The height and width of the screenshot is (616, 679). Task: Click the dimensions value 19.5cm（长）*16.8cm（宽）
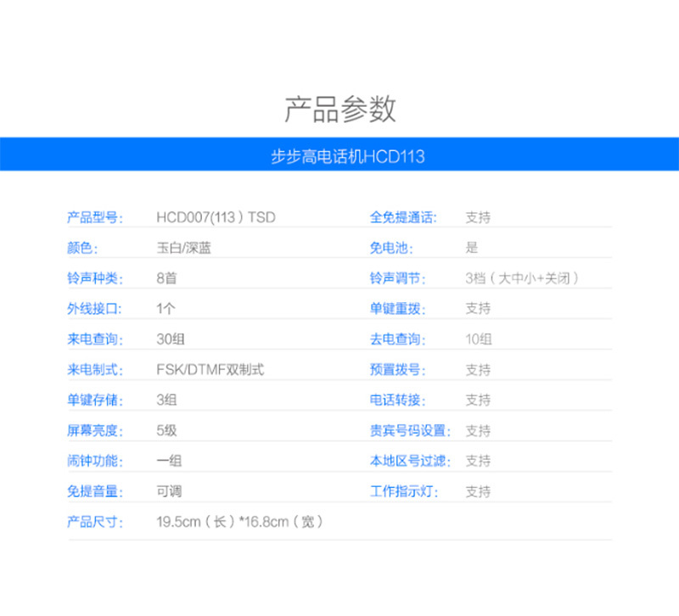[239, 522]
